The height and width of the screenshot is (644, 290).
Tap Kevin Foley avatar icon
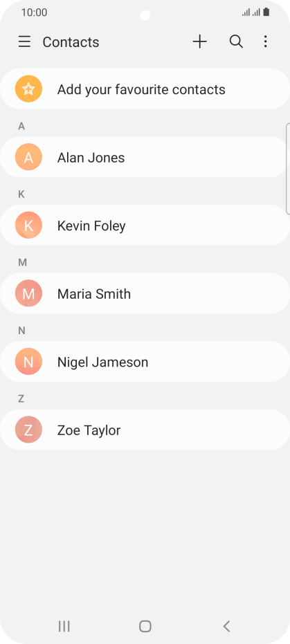pyautogui.click(x=28, y=225)
